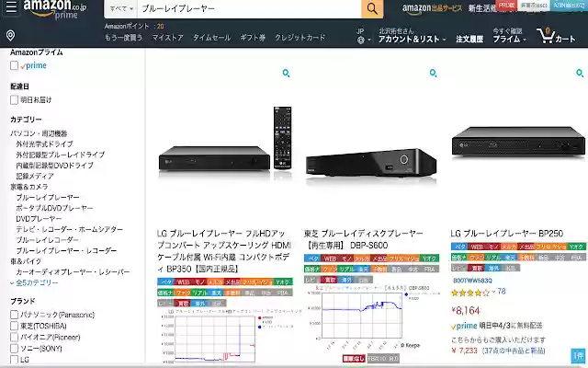This screenshot has height=368, width=588.
Task: Open the アカウント&リスト dropdown
Action: point(412,39)
